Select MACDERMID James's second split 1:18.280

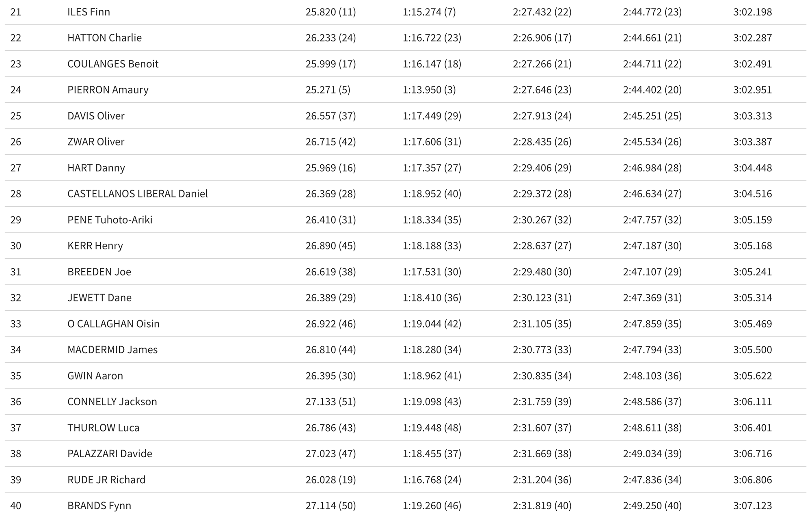[422, 350]
